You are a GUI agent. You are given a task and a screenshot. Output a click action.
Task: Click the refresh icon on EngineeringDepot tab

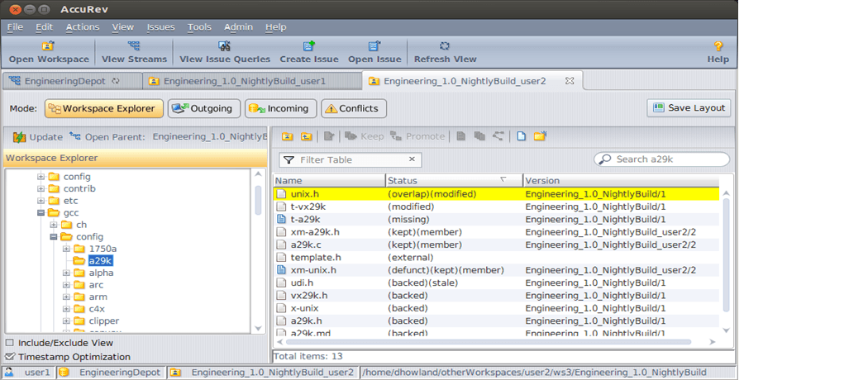tap(115, 81)
